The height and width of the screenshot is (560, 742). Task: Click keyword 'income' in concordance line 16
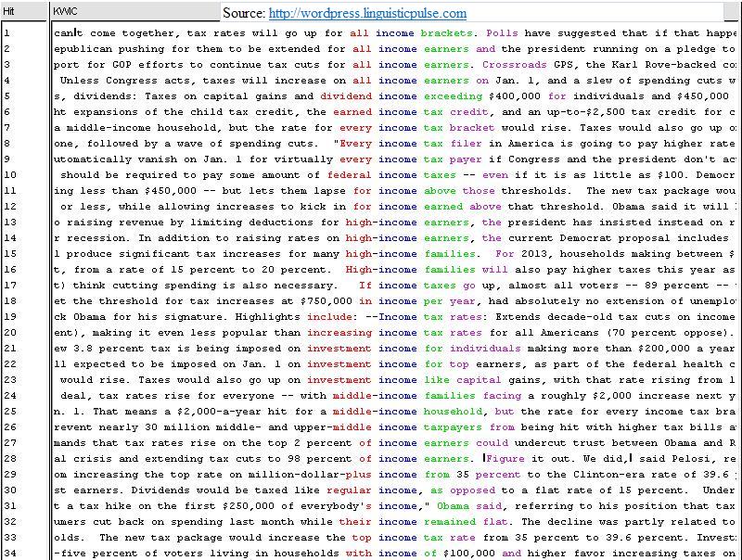click(398, 269)
